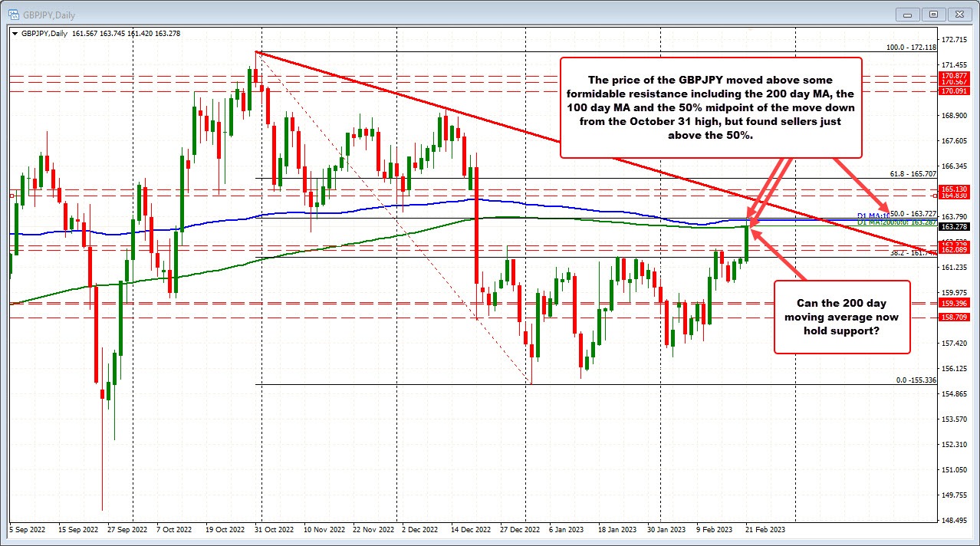Click the 157.420 price axis value
The image size is (980, 546).
coord(954,344)
